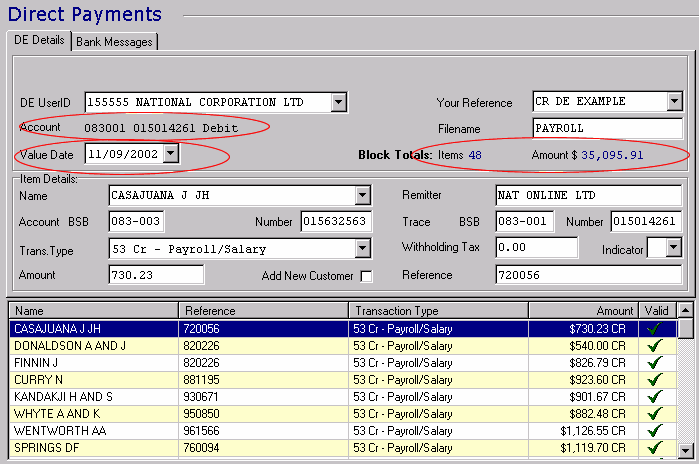The width and height of the screenshot is (699, 464).
Task: Click the amount $1,126.55 CR
Action: pyautogui.click(x=593, y=431)
